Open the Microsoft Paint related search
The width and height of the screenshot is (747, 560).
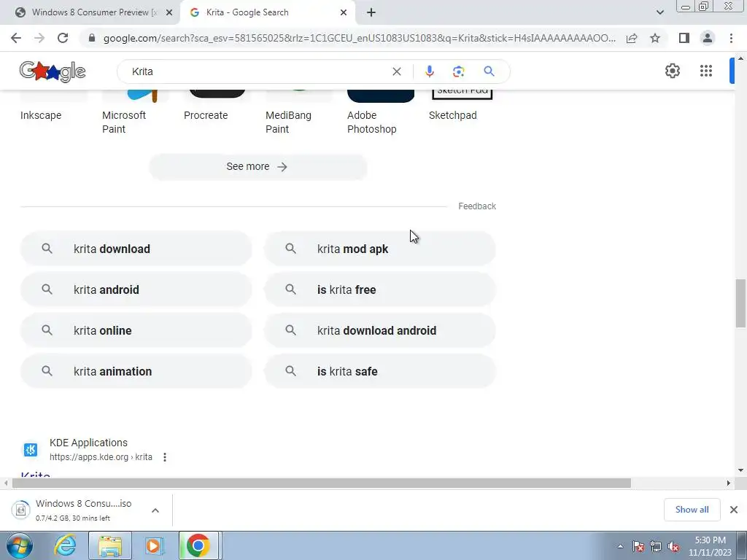[124, 122]
